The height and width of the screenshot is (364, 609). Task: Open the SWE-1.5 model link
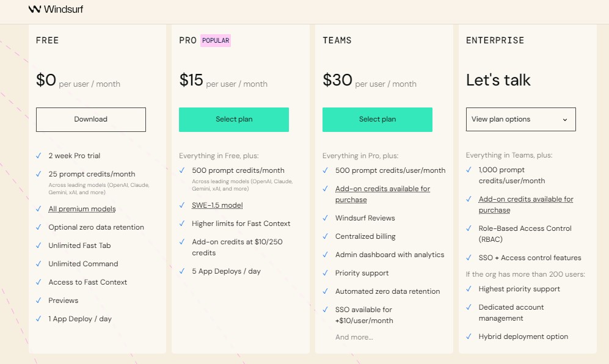pyautogui.click(x=217, y=205)
